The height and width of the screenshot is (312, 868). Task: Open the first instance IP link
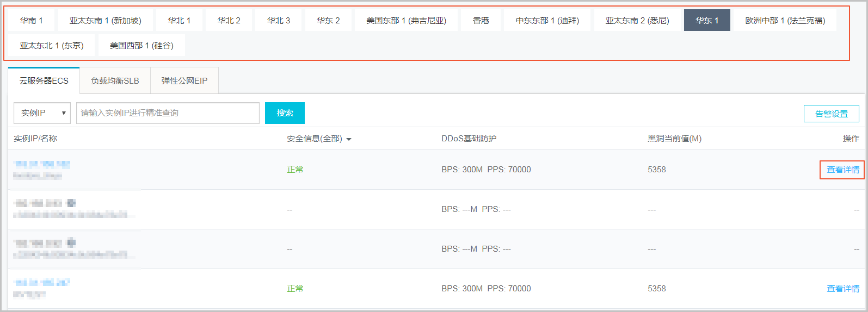pyautogui.click(x=42, y=164)
